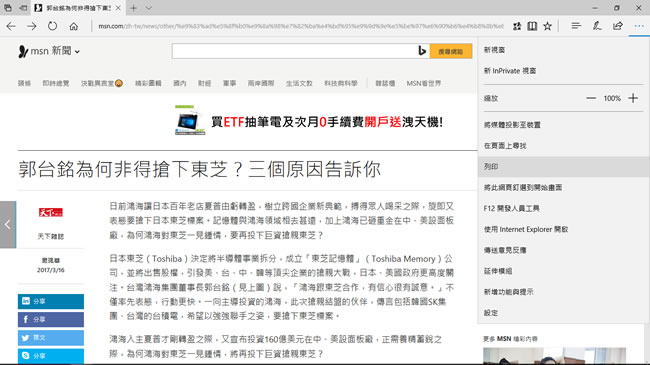The width and height of the screenshot is (650, 365).
Task: Select 使用 Internet Explorer 開啟
Action: (x=564, y=229)
